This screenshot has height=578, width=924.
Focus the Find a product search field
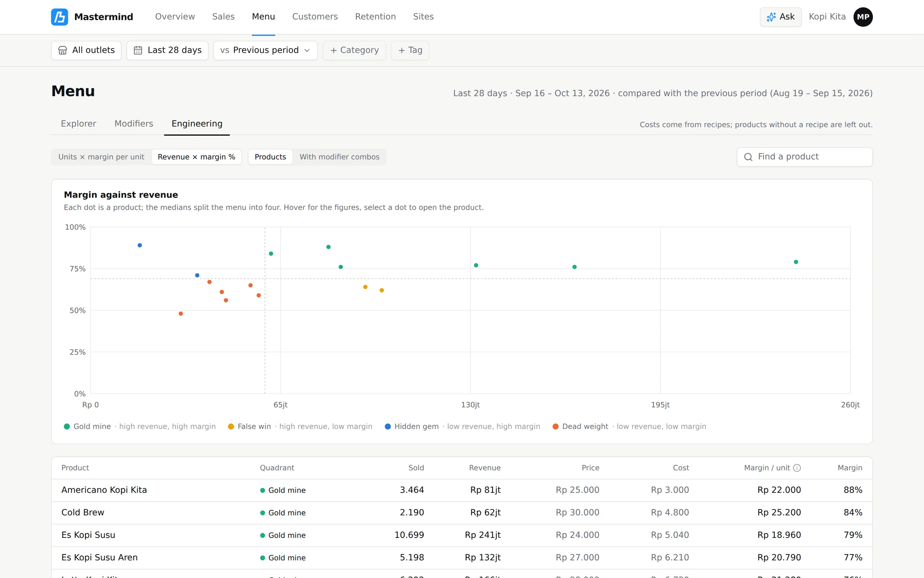tap(804, 157)
